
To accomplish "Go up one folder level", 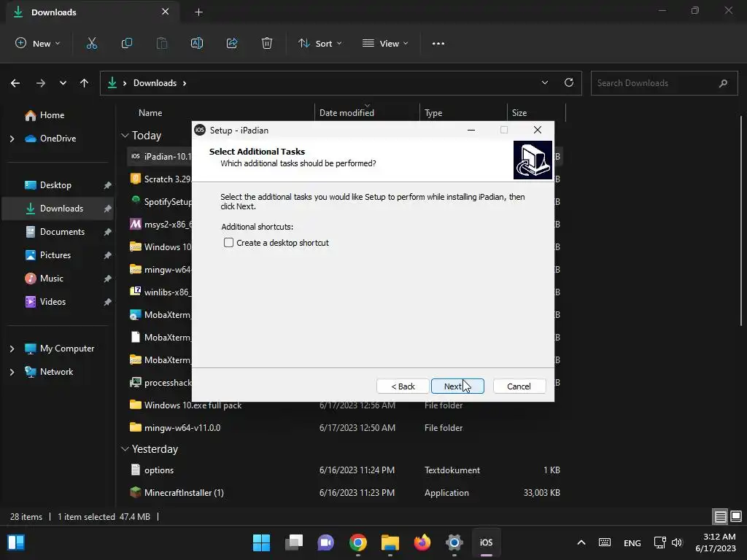I will coord(85,83).
